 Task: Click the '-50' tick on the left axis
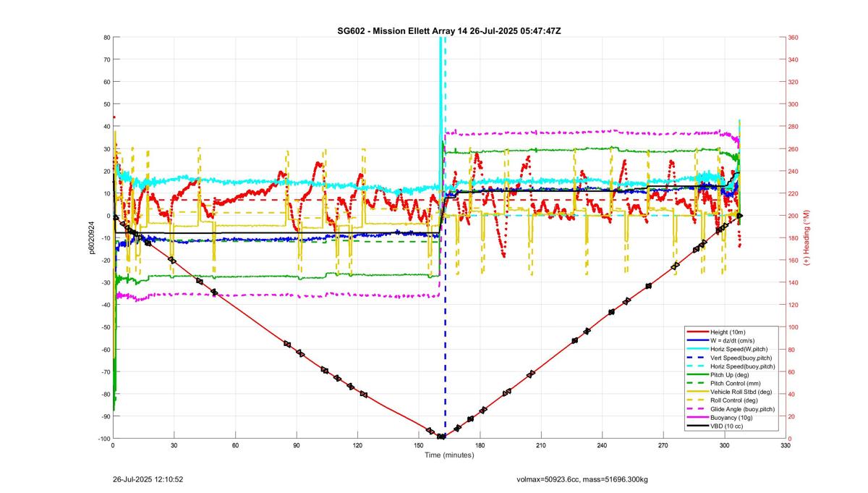coord(105,327)
